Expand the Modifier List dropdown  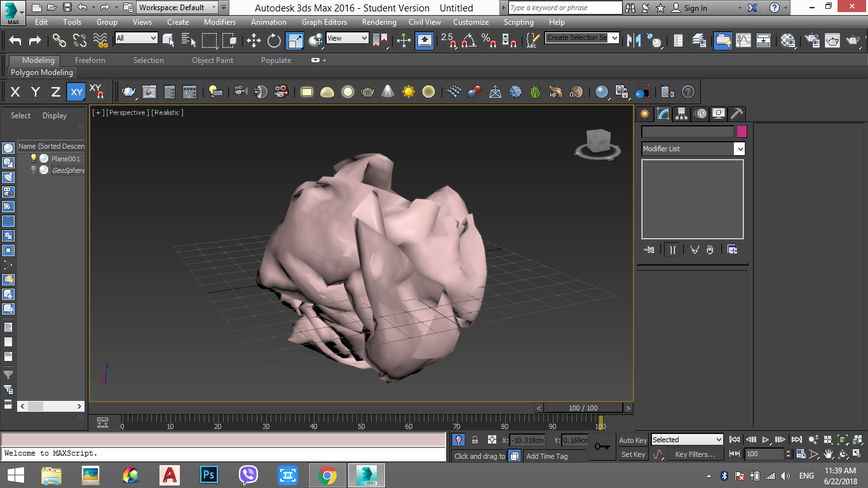(739, 149)
